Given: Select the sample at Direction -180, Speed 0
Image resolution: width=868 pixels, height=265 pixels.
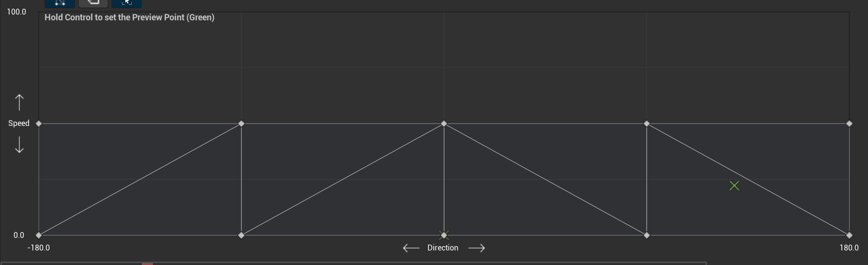Looking at the screenshot, I should coord(39,235).
